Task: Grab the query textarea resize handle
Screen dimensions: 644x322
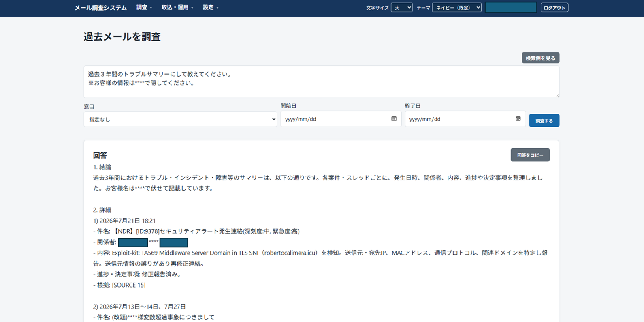Action: (557, 95)
